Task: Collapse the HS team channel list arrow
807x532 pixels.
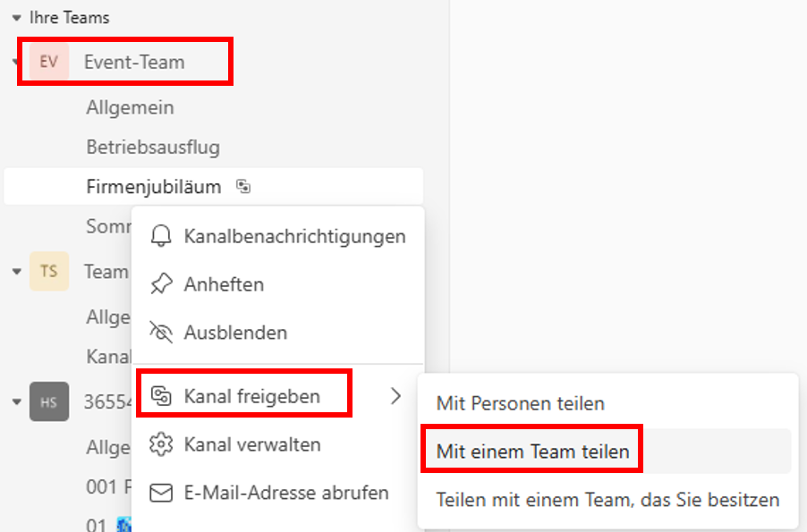Action: [16, 401]
